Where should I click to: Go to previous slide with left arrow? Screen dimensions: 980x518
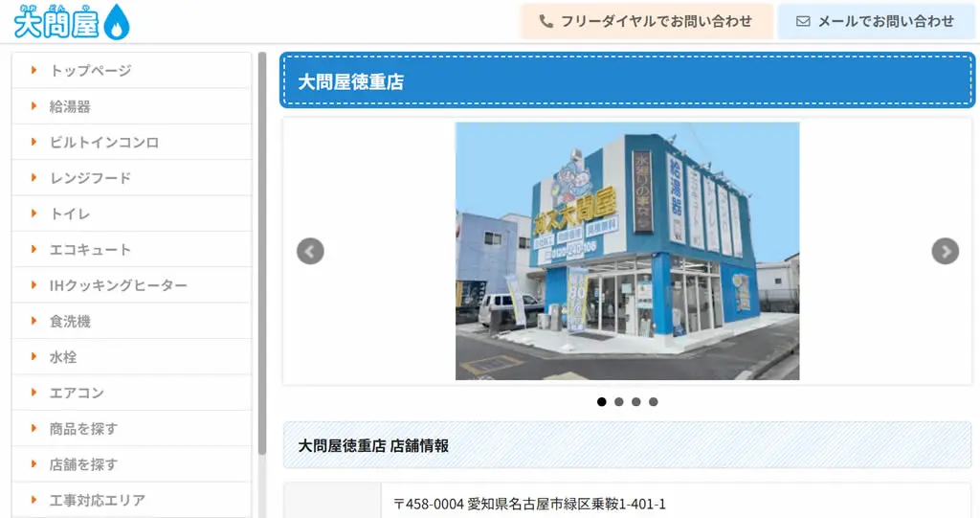(310, 251)
